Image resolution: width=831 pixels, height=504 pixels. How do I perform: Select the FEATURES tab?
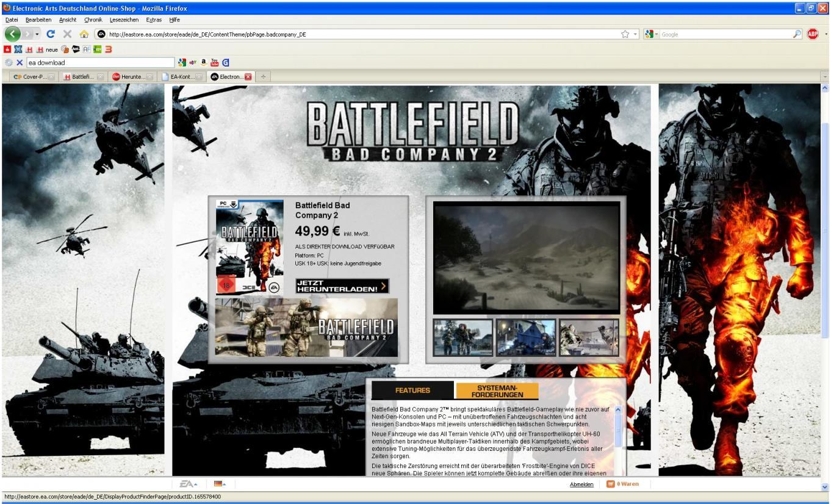pyautogui.click(x=412, y=391)
